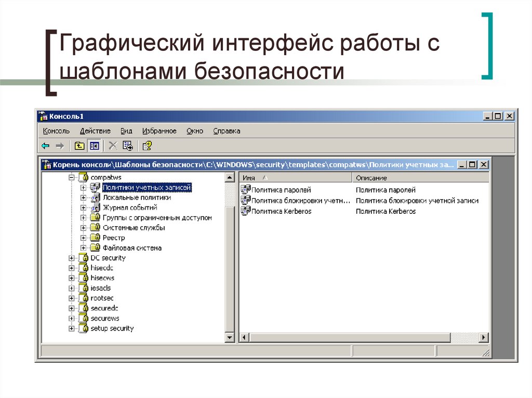The width and height of the screenshot is (532, 398).
Task: Click the Back navigation arrow
Action: pos(45,146)
